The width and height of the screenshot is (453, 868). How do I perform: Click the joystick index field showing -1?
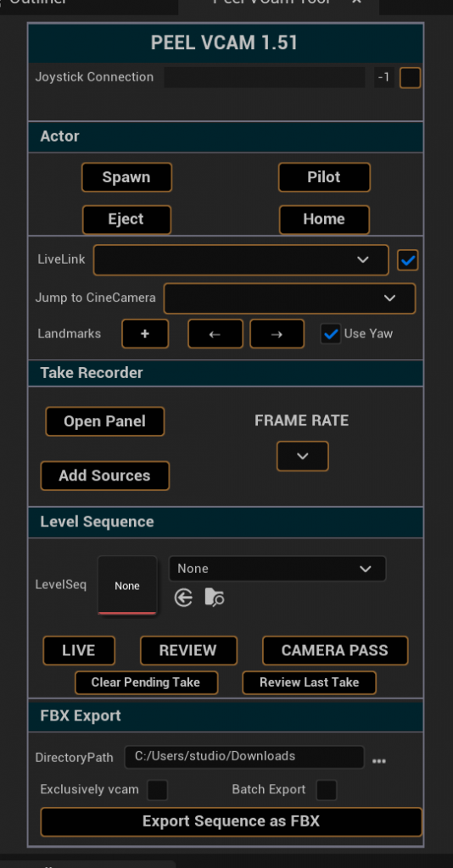383,77
